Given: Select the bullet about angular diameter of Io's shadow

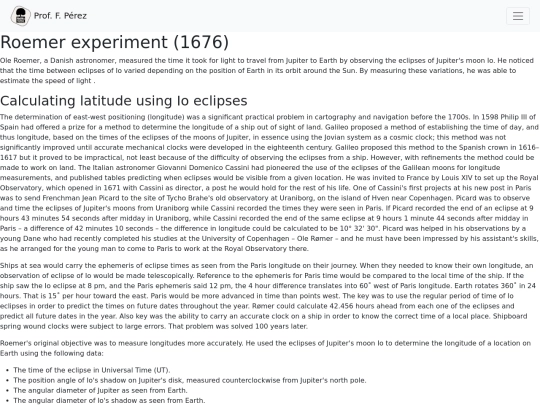Looking at the screenshot, I should point(109,401).
